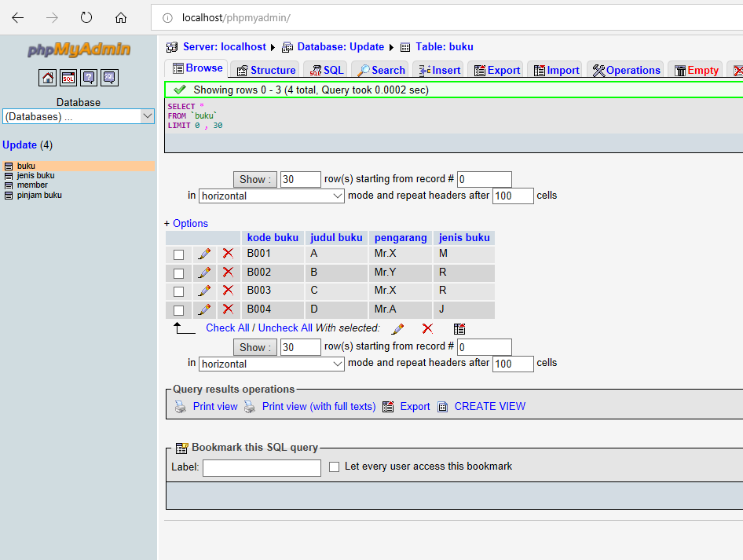Screen dimensions: 743x560
Task: Open the horizontal display mode dropdown
Action: pos(271,196)
